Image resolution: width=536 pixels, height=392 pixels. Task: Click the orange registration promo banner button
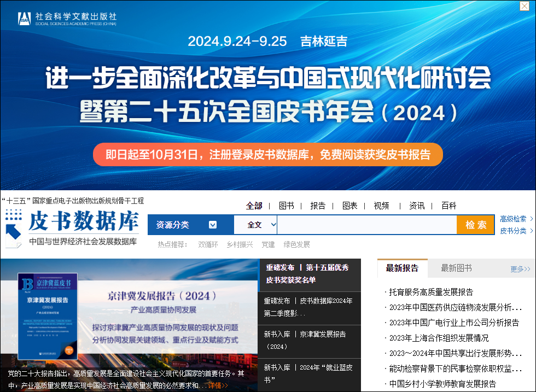pyautogui.click(x=268, y=155)
